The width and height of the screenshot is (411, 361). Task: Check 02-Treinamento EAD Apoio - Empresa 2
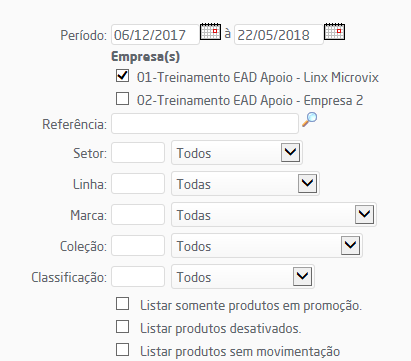pos(122,99)
